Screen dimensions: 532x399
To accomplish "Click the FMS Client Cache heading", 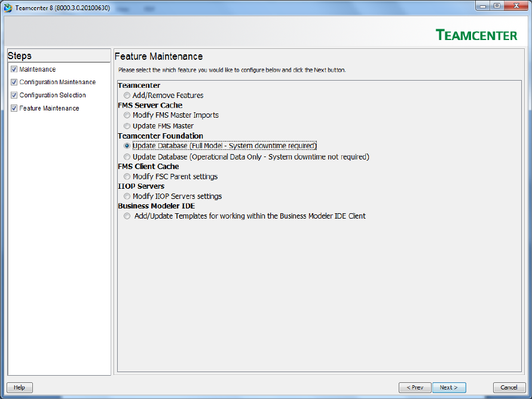I will [148, 167].
